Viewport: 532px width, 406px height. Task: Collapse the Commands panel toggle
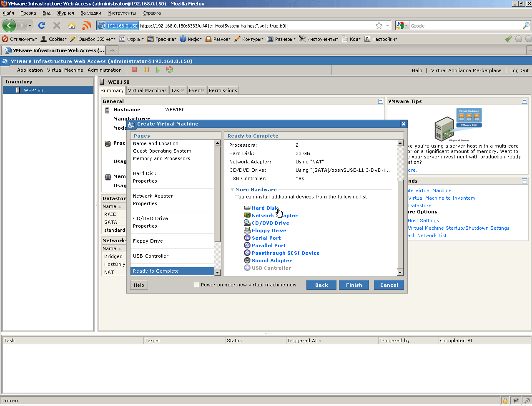pos(524,181)
